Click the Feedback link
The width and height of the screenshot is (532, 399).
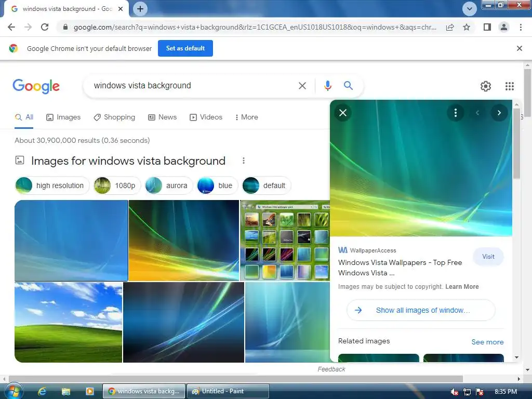331,369
